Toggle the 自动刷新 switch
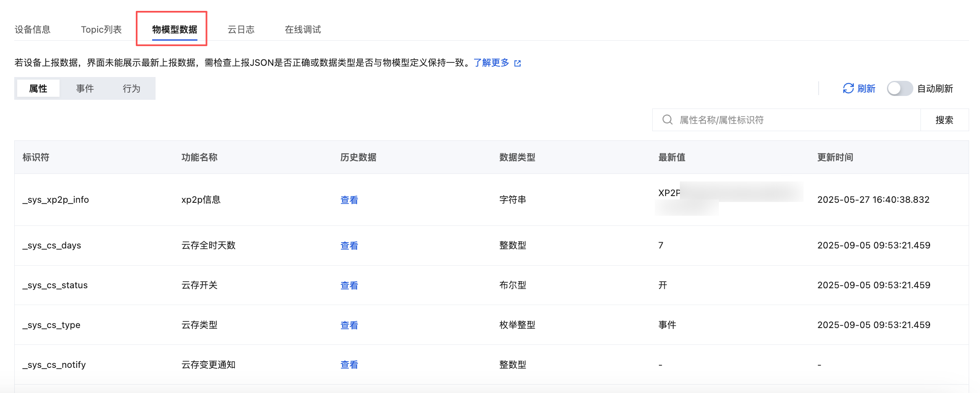 [x=899, y=88]
